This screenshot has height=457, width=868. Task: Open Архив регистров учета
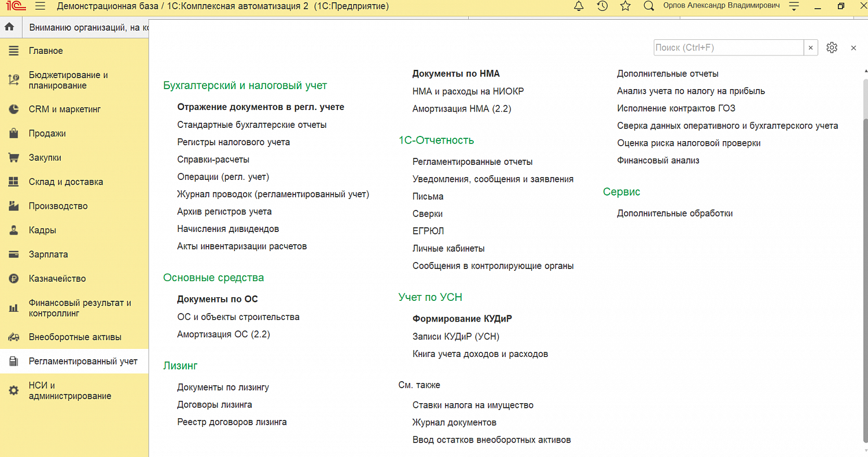click(x=224, y=212)
